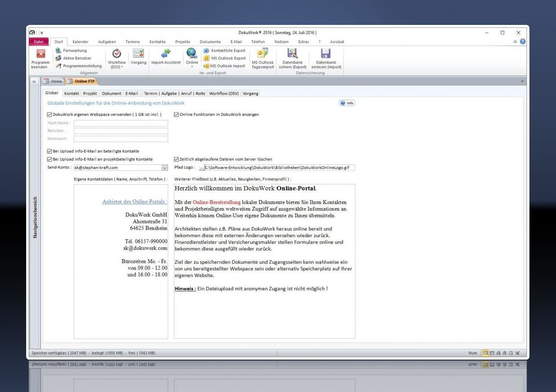Click the Anbieter des Online-Portals link
Image resolution: width=556 pixels, height=392 pixels.
[x=135, y=202]
